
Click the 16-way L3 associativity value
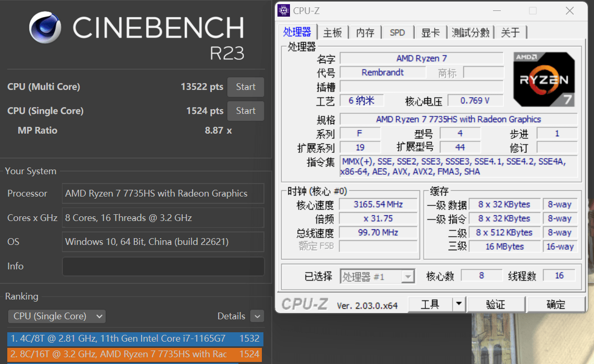560,246
